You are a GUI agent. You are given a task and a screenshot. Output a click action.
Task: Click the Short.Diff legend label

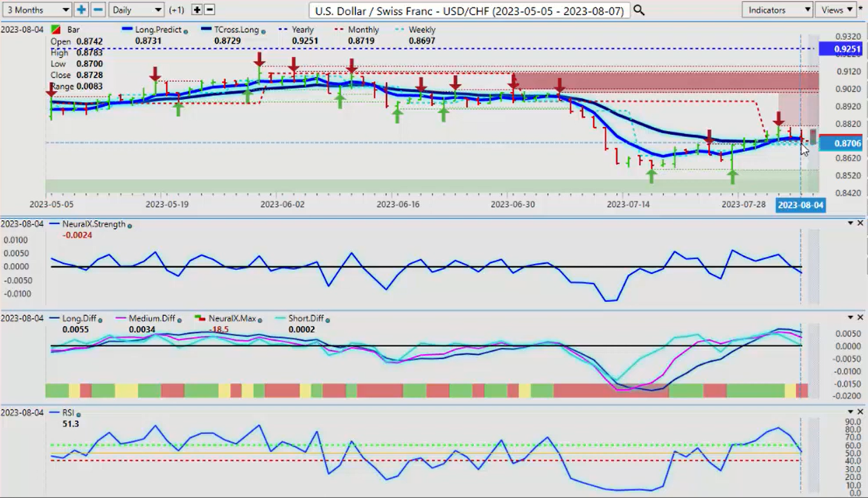coord(306,318)
